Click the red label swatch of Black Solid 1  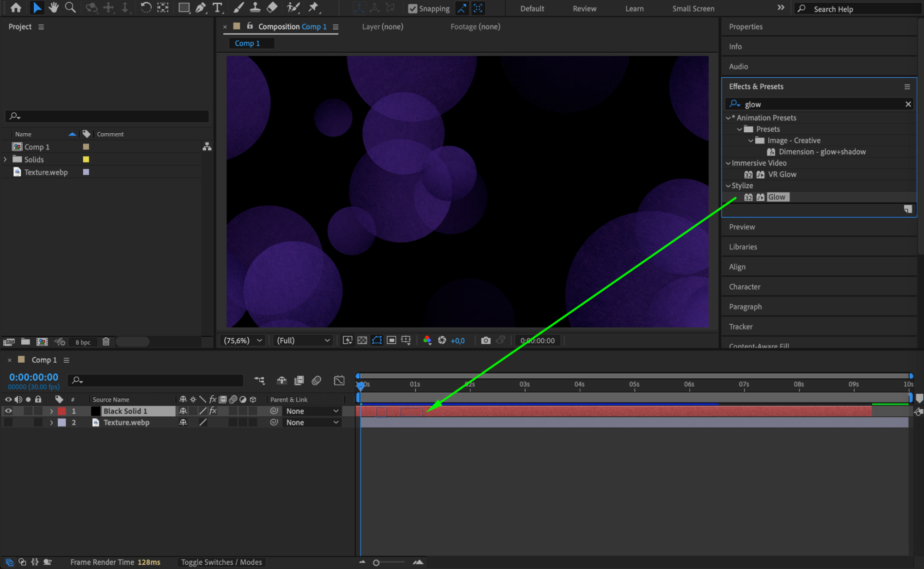coord(62,411)
